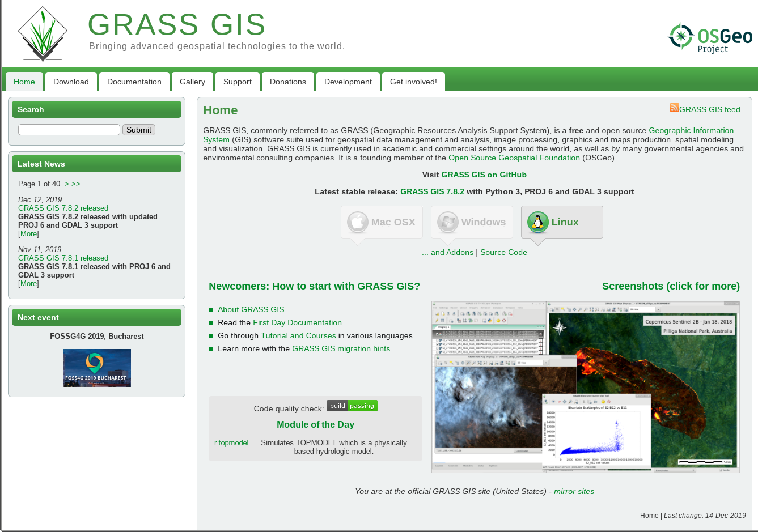The width and height of the screenshot is (758, 532).
Task: Open latest release GRASS GIS 7.8.2 link
Action: pos(432,191)
